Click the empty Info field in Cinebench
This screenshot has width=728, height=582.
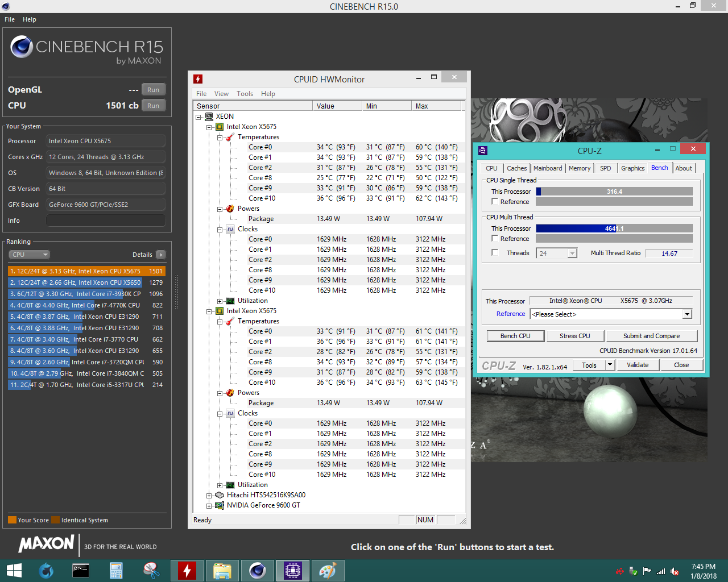tap(106, 221)
